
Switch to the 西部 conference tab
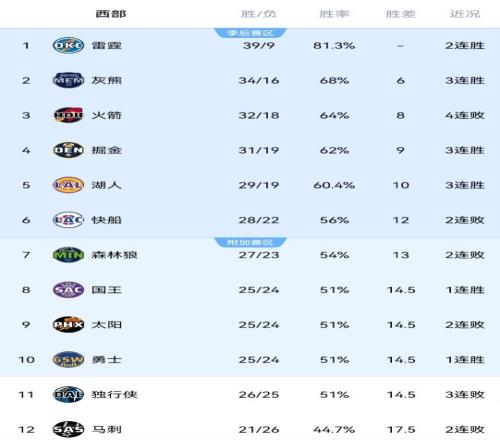tap(111, 14)
